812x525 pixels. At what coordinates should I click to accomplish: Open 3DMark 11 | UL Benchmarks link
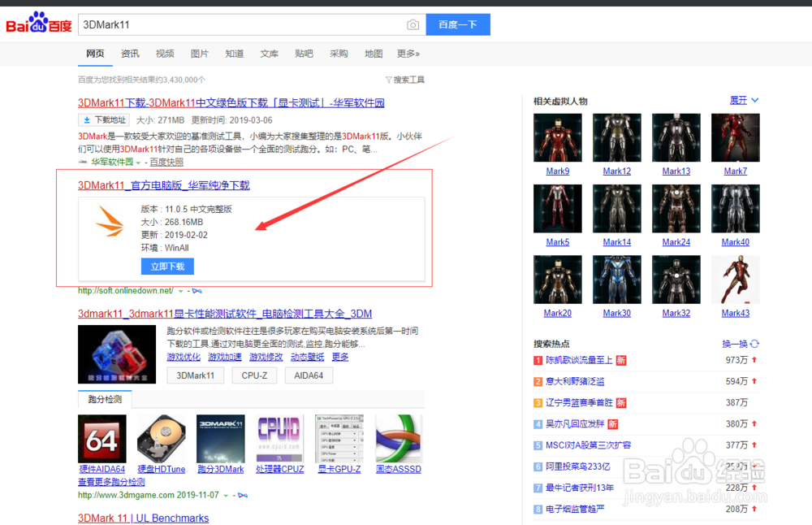[x=144, y=518]
